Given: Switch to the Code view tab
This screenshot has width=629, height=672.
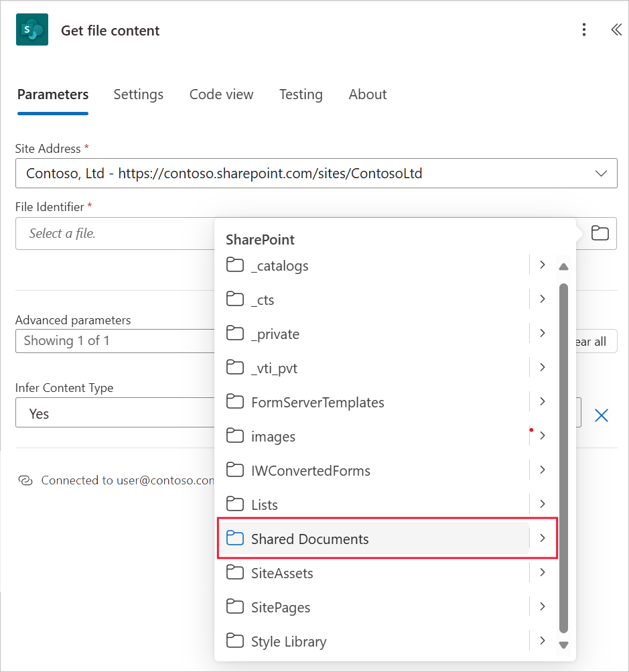Looking at the screenshot, I should [x=221, y=94].
